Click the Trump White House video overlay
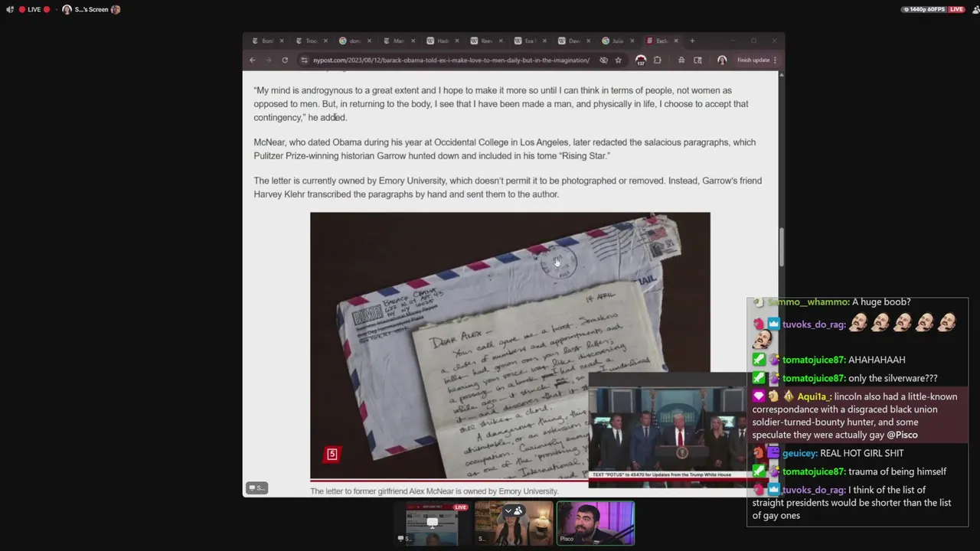Screen dimensions: 980x551 [667, 430]
